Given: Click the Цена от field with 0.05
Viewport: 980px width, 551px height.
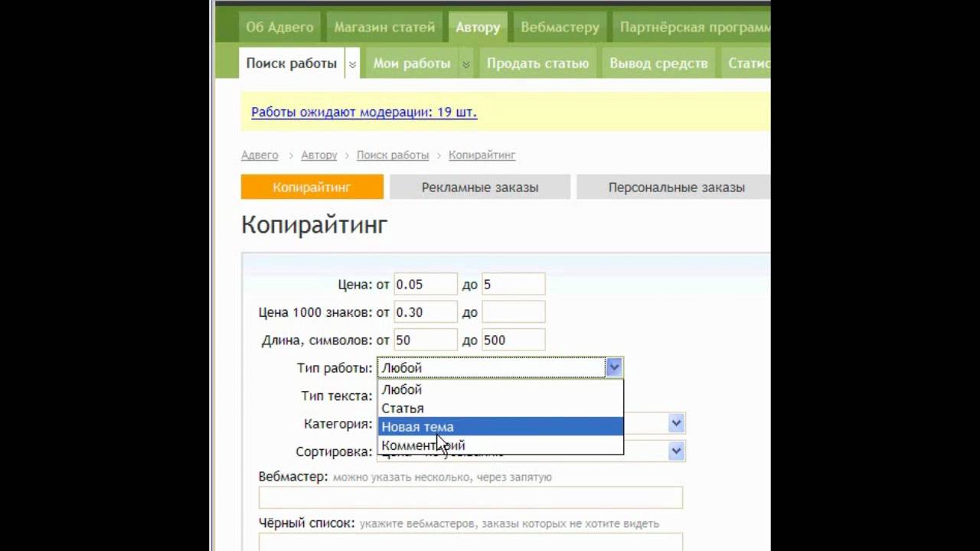Looking at the screenshot, I should (426, 284).
